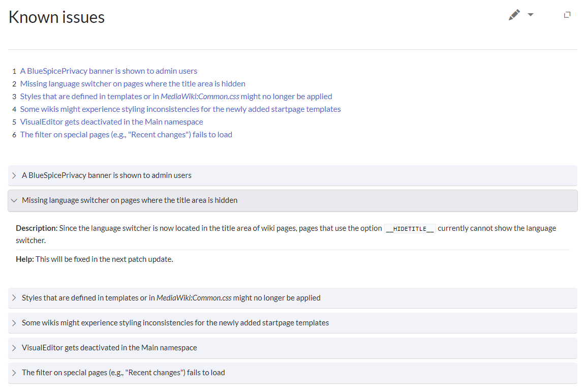Screen dimensions: 585x392
Task: Expand the VisualEditor gets deactivated section
Action: point(293,348)
